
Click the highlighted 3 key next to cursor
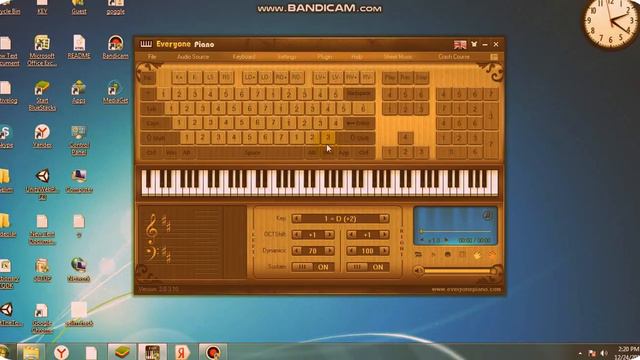coord(327,138)
